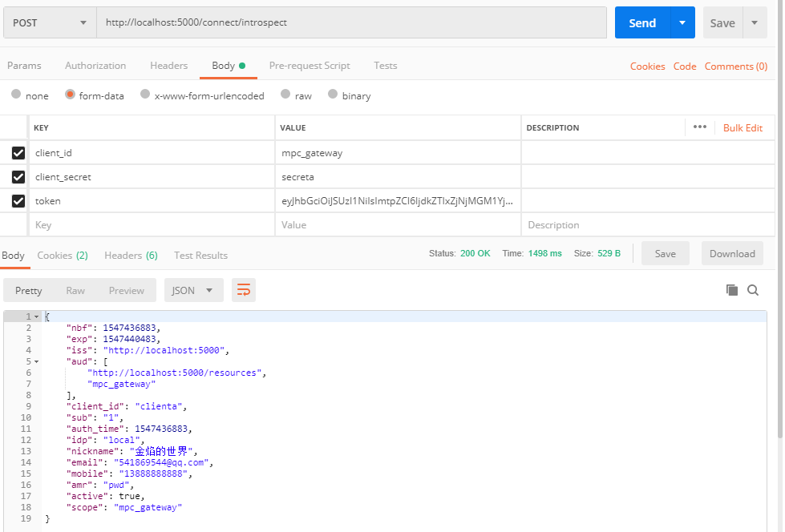The height and width of the screenshot is (532, 785).
Task: Open the Send button dropdown arrow
Action: click(682, 23)
